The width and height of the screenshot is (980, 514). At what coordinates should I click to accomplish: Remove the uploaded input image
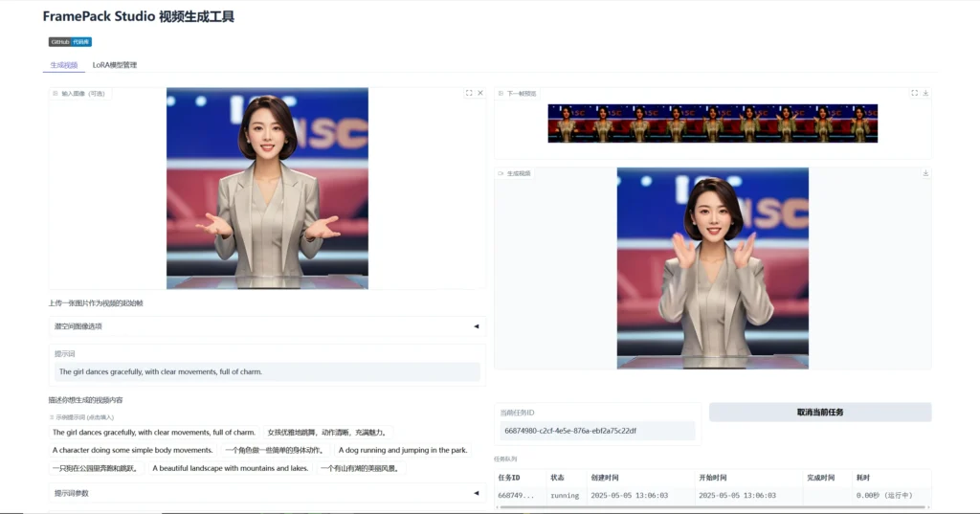pyautogui.click(x=480, y=93)
